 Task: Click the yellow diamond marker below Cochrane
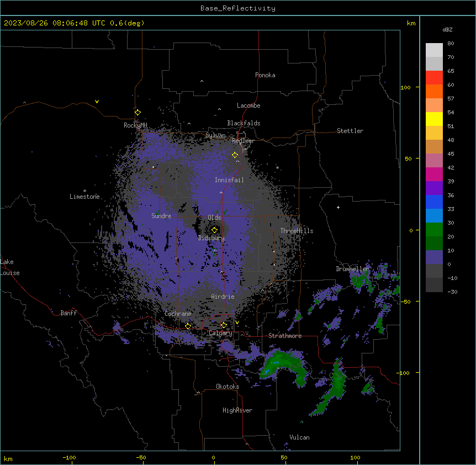[188, 326]
